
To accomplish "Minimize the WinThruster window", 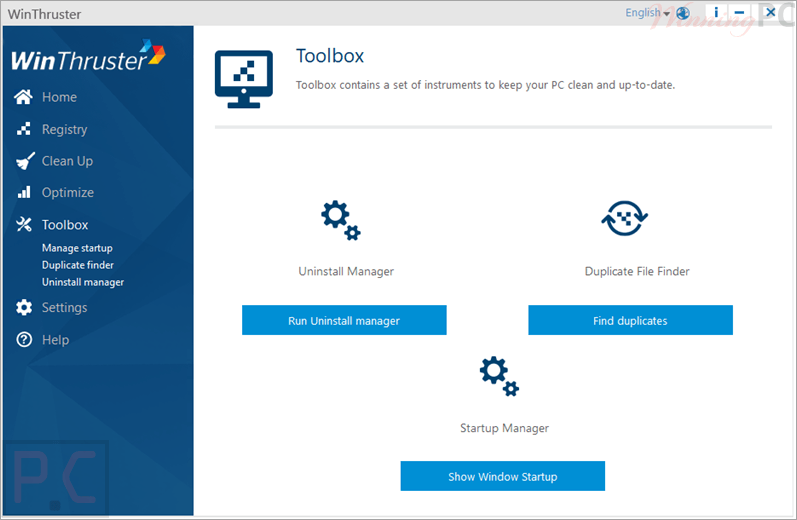I will click(740, 12).
